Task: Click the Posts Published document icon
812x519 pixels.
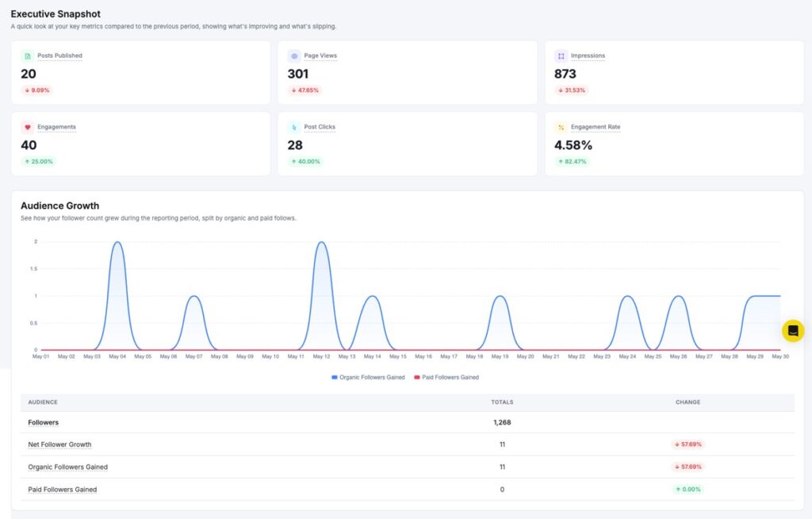Action: (x=28, y=56)
